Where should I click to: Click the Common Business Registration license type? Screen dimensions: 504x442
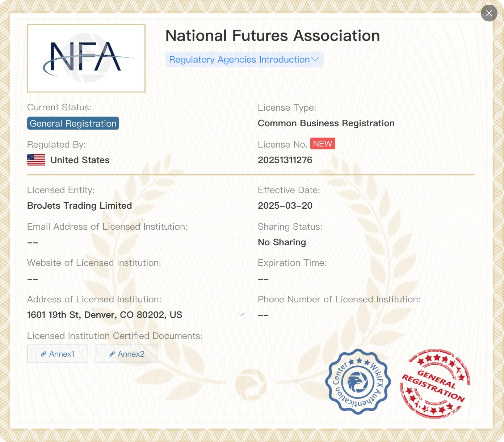(326, 123)
